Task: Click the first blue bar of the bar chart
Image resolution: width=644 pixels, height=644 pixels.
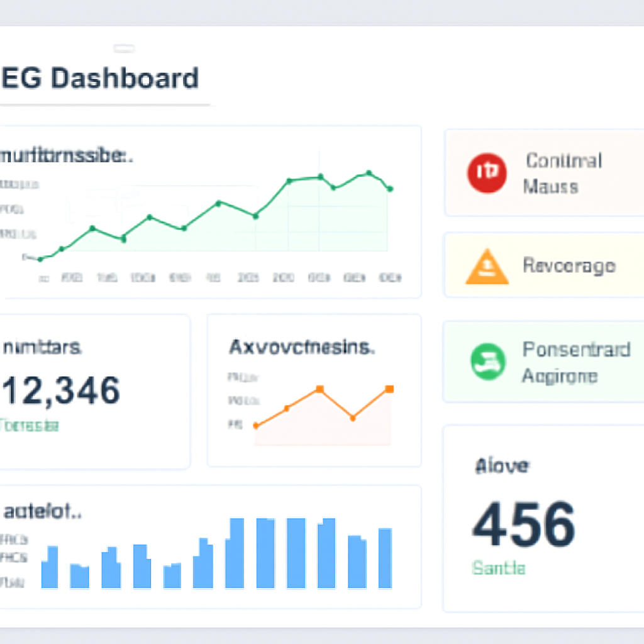Action: (49, 566)
